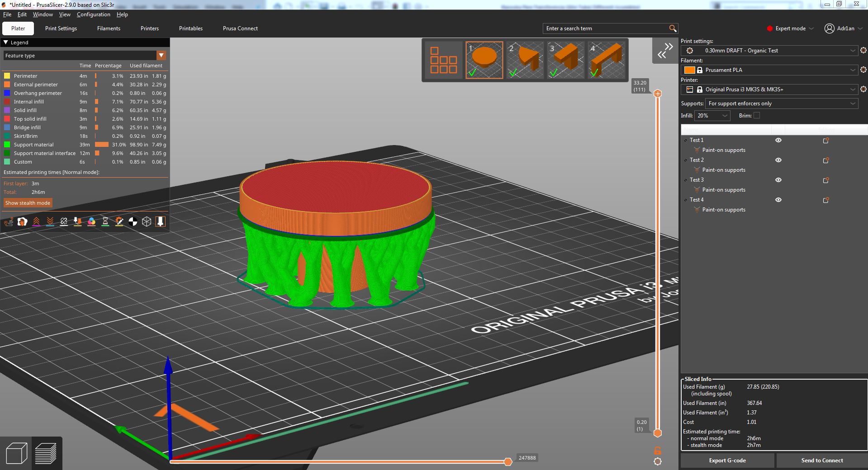This screenshot has height=470, width=868.
Task: Collapse the Test 3 tree item
Action: (x=686, y=180)
